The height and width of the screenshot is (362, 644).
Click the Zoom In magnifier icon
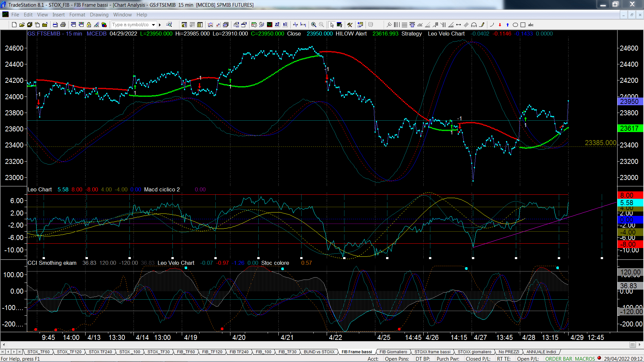pos(314,25)
